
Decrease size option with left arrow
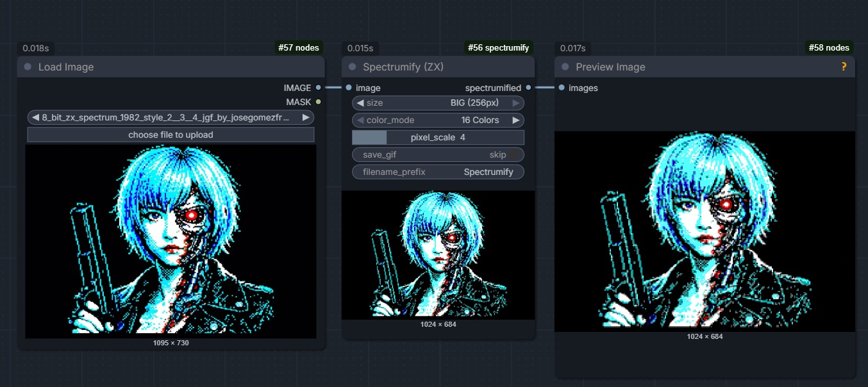click(x=360, y=103)
